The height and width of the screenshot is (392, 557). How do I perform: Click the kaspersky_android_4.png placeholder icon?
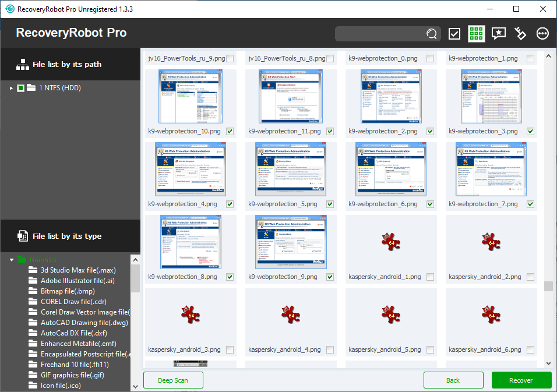pyautogui.click(x=291, y=315)
